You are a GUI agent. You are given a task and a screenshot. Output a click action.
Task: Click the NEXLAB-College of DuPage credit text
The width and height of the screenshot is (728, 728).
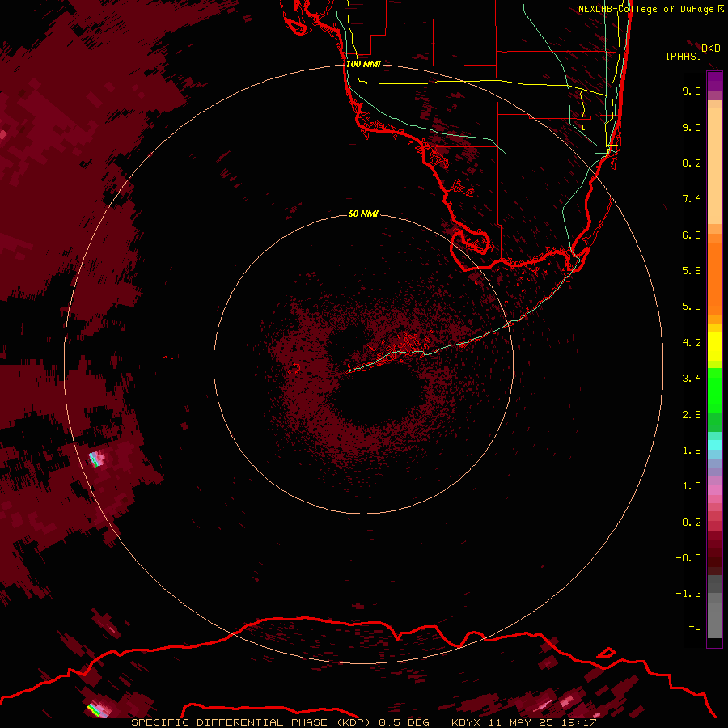[x=651, y=9]
